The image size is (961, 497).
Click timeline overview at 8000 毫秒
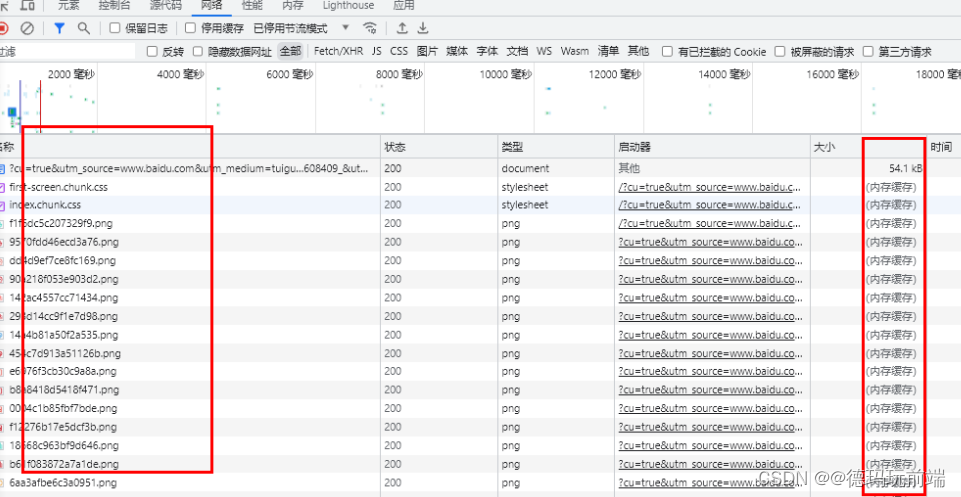[399, 75]
